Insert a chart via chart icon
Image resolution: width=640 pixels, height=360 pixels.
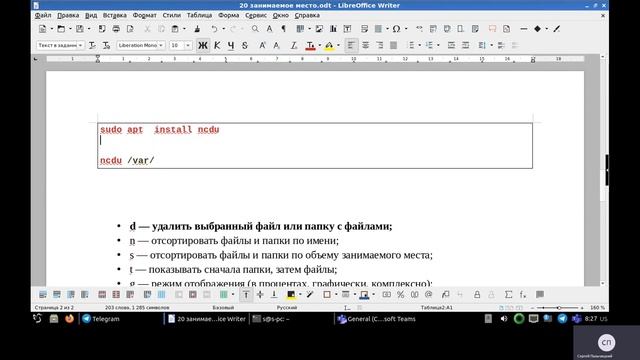click(x=333, y=29)
